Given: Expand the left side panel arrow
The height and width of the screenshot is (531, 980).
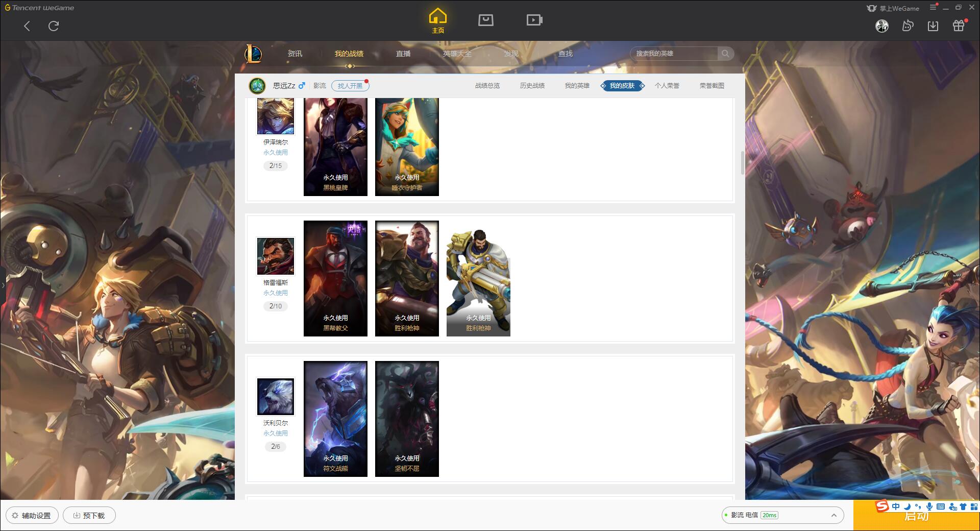Looking at the screenshot, I should (3, 285).
